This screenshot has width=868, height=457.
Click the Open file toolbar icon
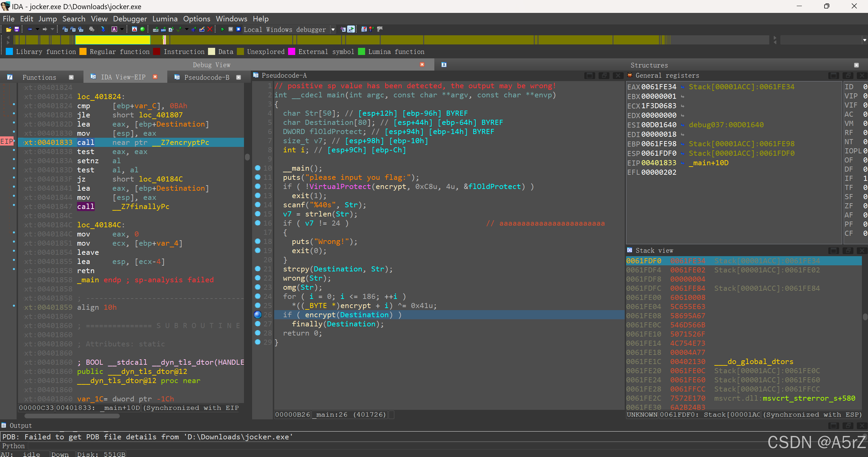pyautogui.click(x=8, y=30)
